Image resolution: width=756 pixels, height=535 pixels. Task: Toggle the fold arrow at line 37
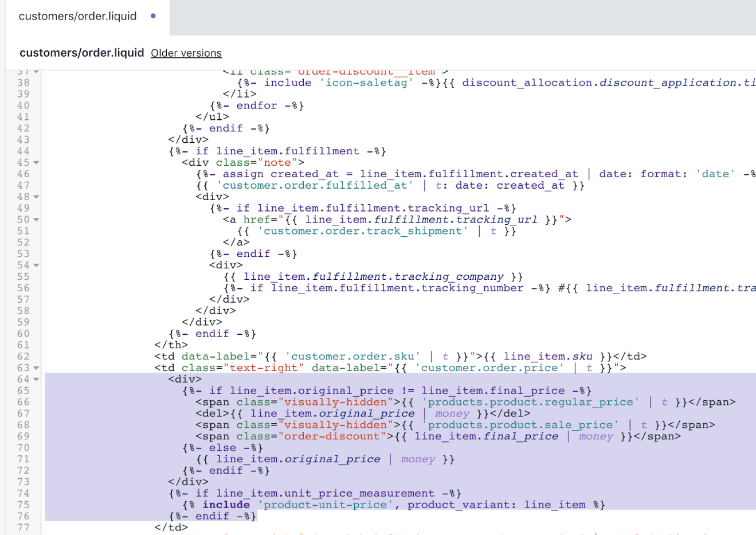(36, 72)
